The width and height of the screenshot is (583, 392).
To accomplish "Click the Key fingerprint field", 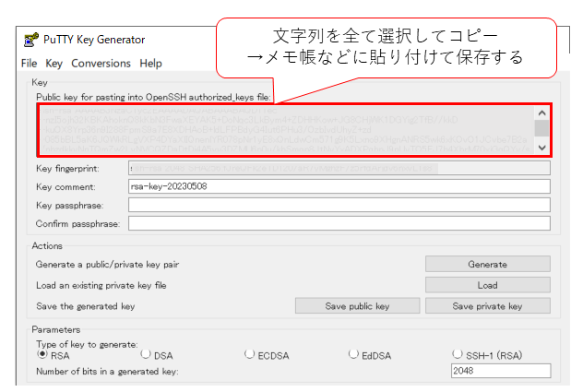I will coord(339,168).
